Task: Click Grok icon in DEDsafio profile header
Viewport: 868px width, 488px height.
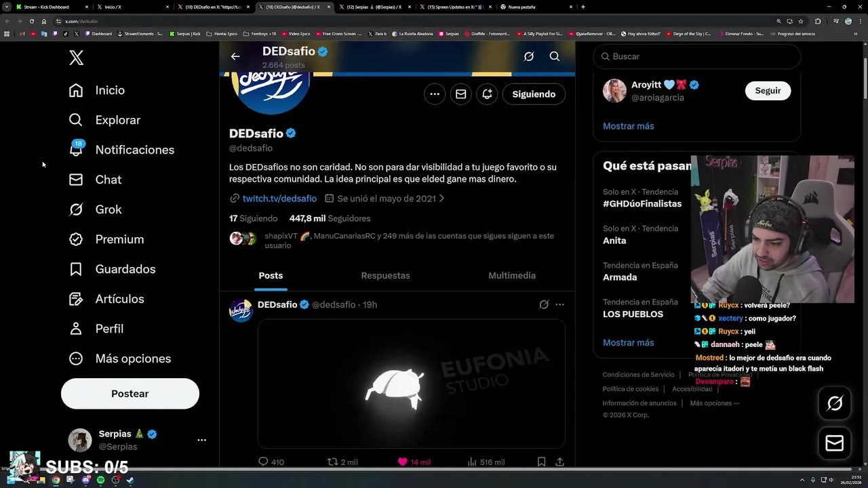Action: pos(529,57)
